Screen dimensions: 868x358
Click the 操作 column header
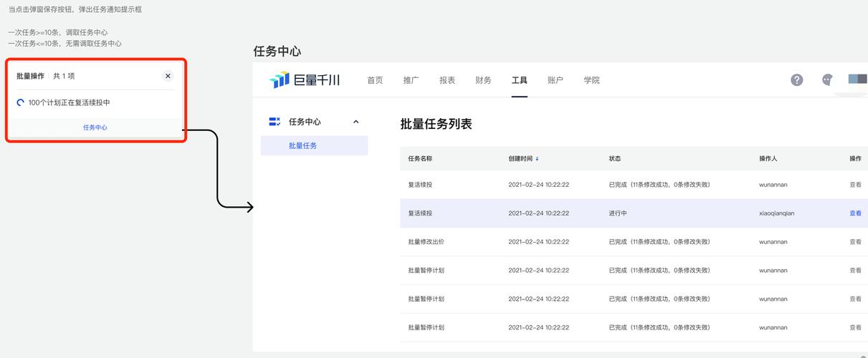855,159
